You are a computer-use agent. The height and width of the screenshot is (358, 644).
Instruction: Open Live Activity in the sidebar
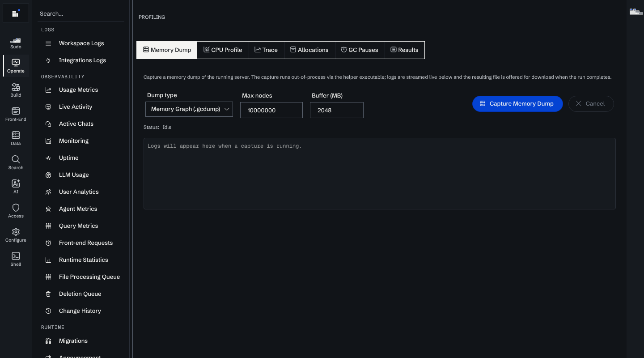click(76, 107)
